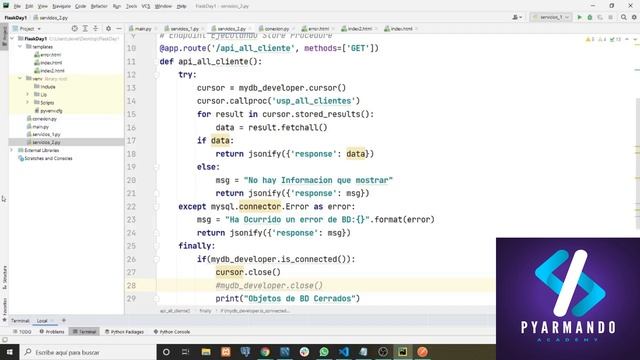
Task: Toggle the Favorites side tool window
Action: 4,310
